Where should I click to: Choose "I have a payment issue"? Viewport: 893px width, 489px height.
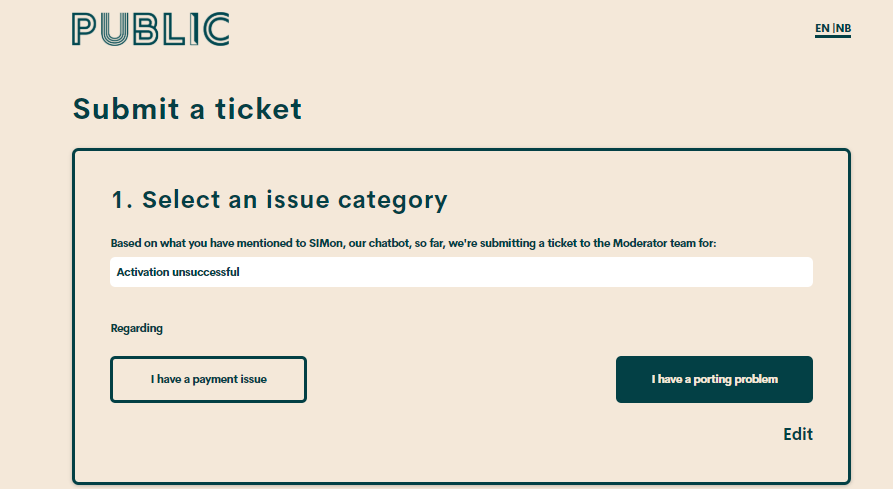coord(208,380)
